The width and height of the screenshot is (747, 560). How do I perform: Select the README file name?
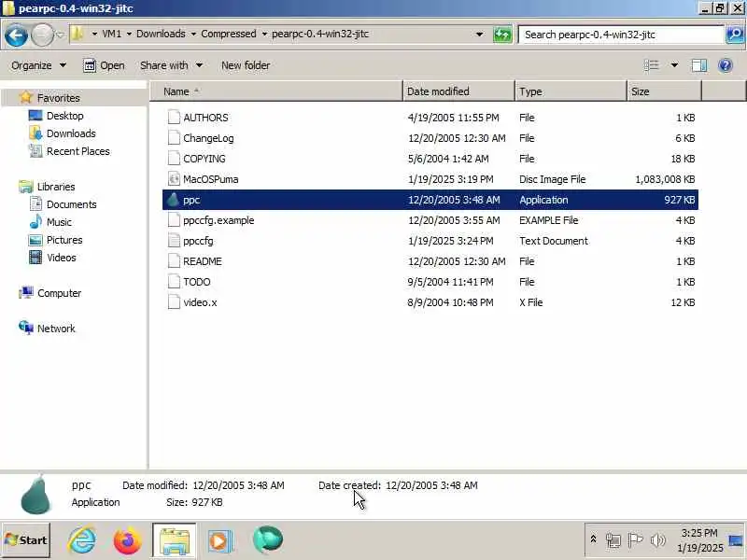tap(203, 261)
